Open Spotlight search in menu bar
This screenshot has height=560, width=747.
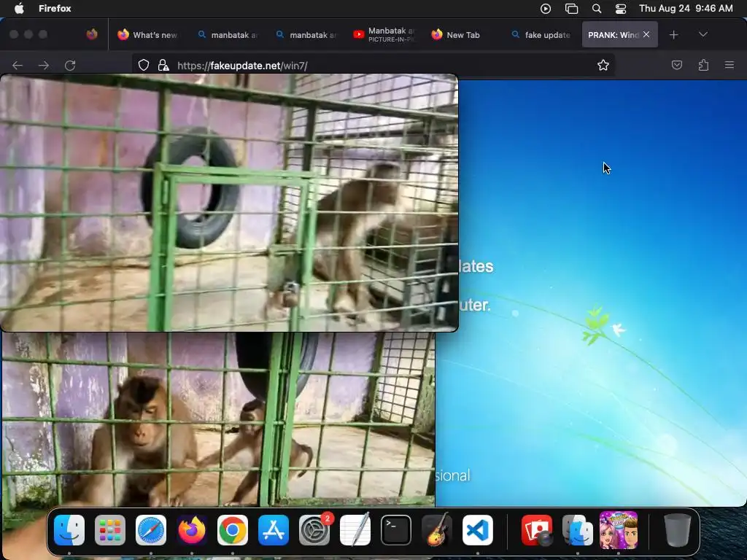click(597, 9)
